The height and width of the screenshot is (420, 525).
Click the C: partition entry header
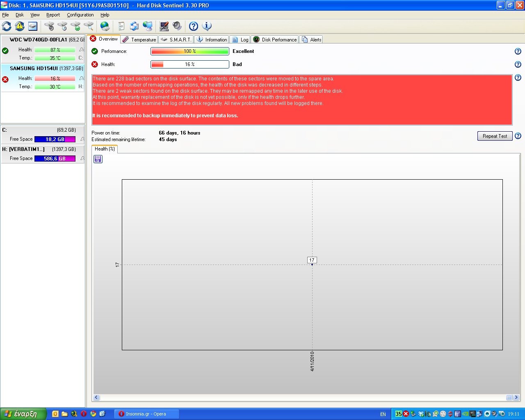point(43,130)
